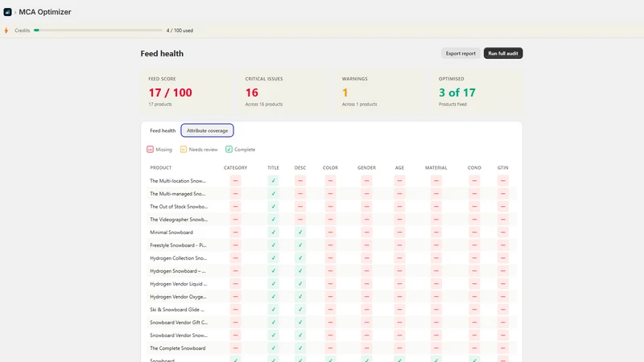This screenshot has width=644, height=362.
Task: Select The Complete Snowboard row
Action: [332, 348]
